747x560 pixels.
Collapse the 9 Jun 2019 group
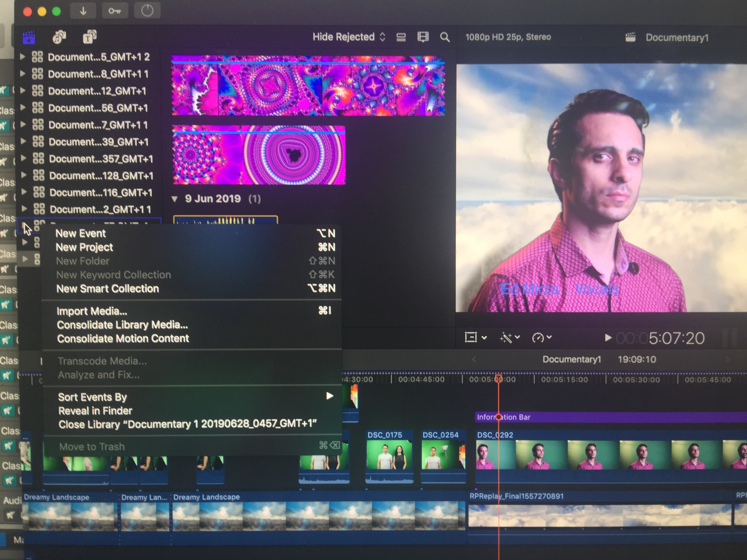point(175,199)
